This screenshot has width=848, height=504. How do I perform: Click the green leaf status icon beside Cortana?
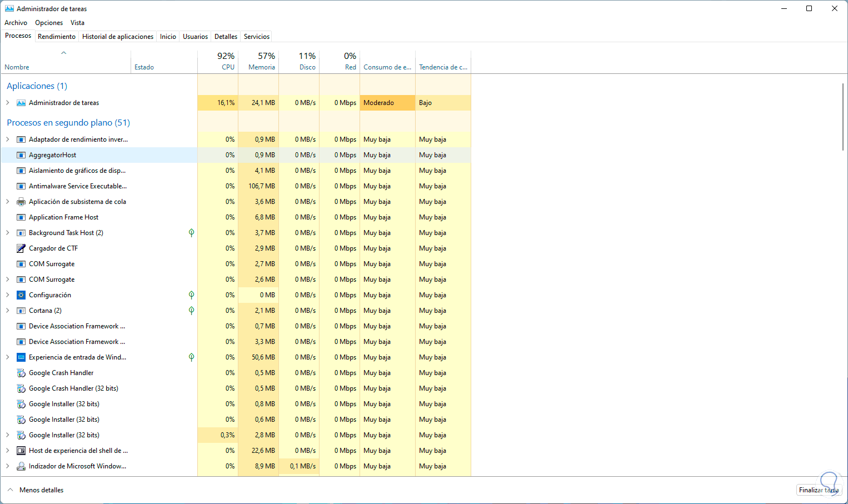tap(191, 311)
